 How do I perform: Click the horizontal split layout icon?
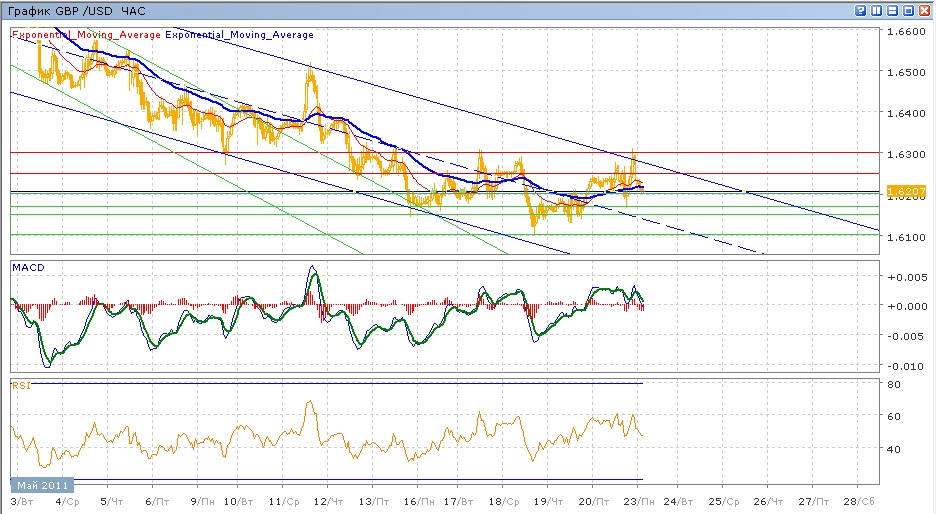[893, 10]
